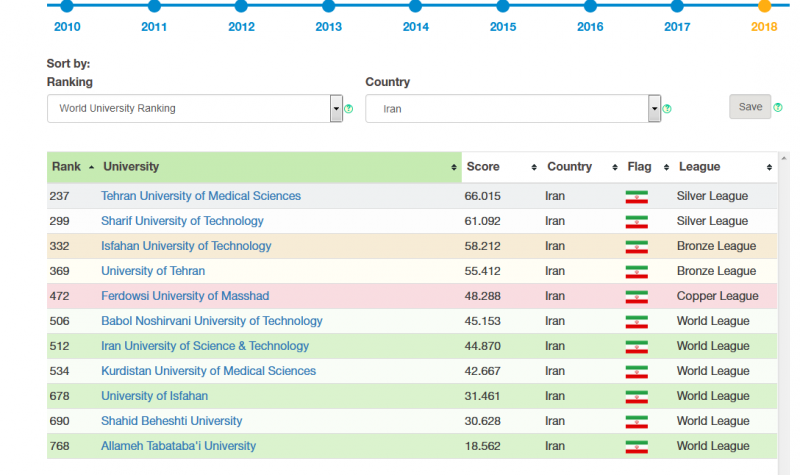Open Ferdowsi University of Masshad link

coord(185,296)
